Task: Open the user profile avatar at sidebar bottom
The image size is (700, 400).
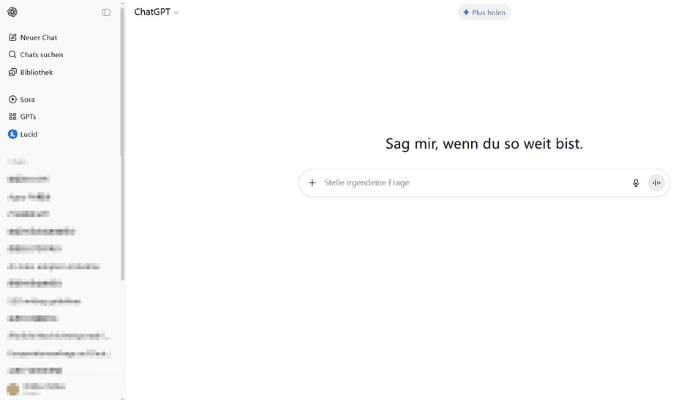Action: (x=13, y=389)
